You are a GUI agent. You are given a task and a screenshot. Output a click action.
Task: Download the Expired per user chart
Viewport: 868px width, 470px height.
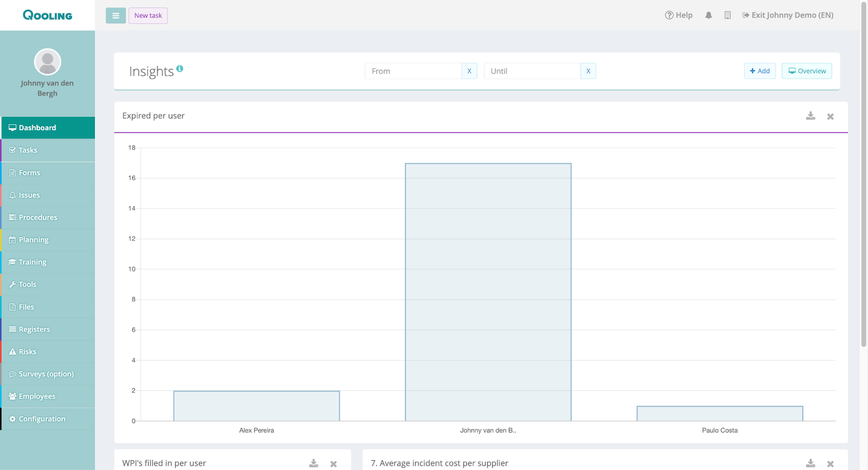click(810, 116)
